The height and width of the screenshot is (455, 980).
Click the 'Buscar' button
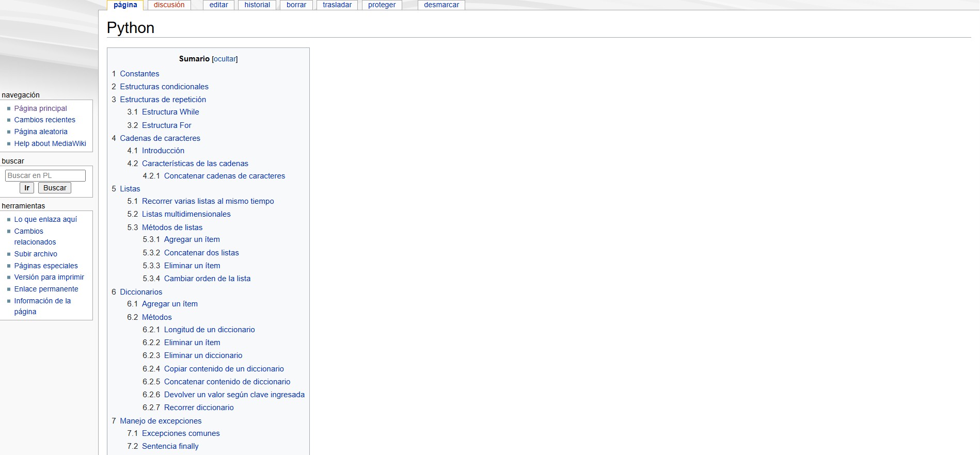click(x=55, y=188)
